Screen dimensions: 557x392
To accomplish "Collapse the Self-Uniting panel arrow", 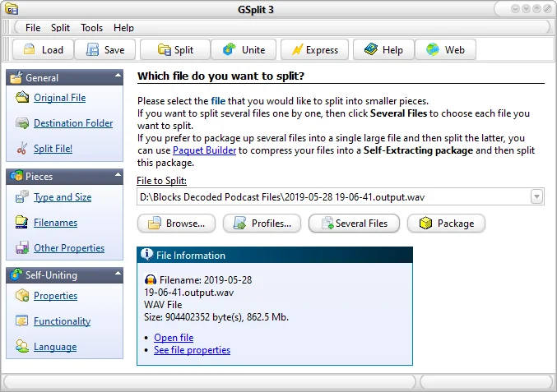I will point(118,273).
